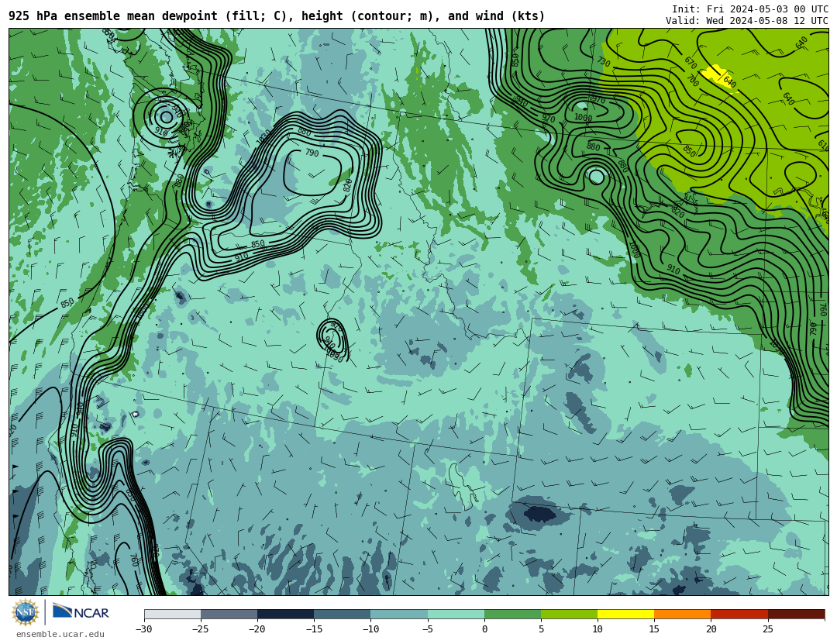The height and width of the screenshot is (644, 837).
Task: Click the colorbar tick label '25'
Action: click(767, 629)
